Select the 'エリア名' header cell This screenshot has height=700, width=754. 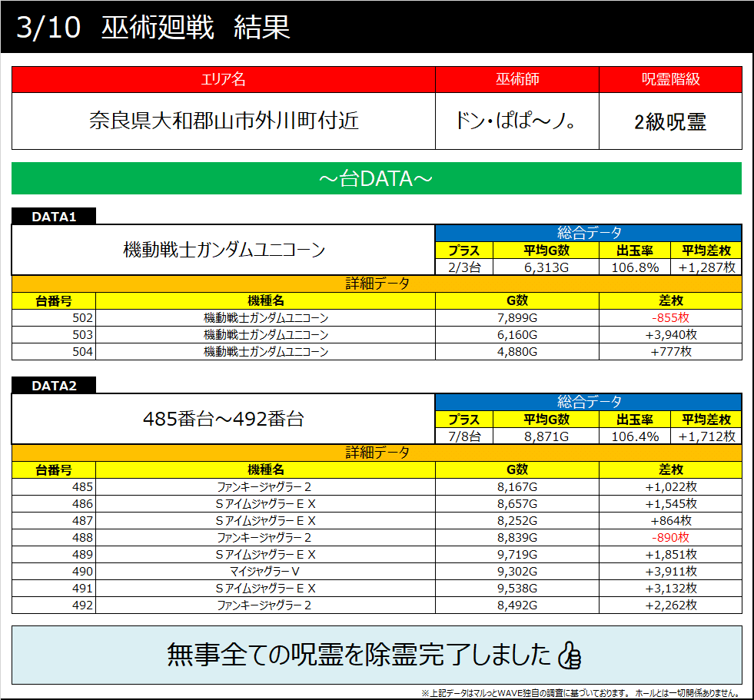click(223, 79)
